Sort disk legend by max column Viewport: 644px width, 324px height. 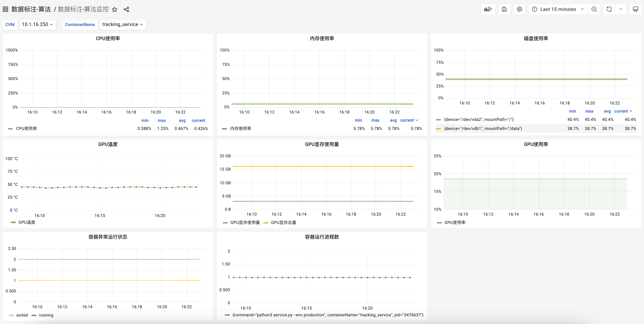coord(589,111)
